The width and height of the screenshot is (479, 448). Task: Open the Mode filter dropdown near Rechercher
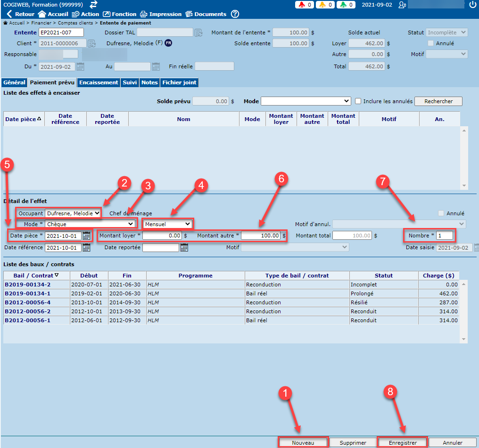(306, 101)
